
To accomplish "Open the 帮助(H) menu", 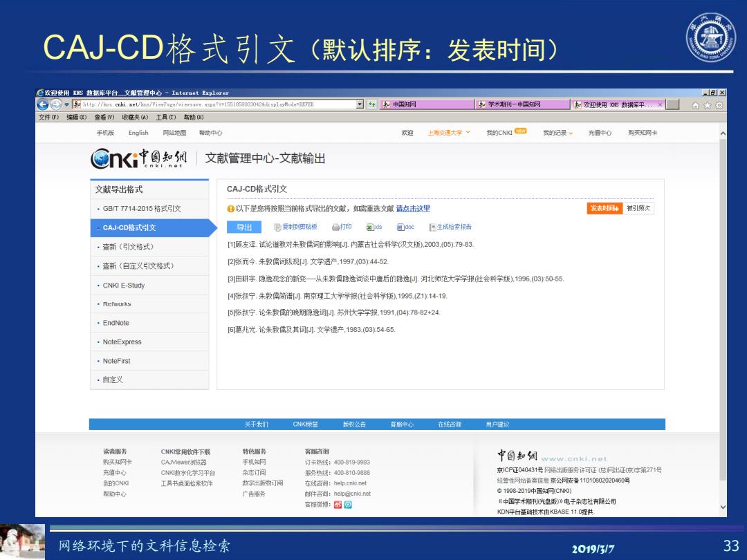I will click(x=194, y=117).
